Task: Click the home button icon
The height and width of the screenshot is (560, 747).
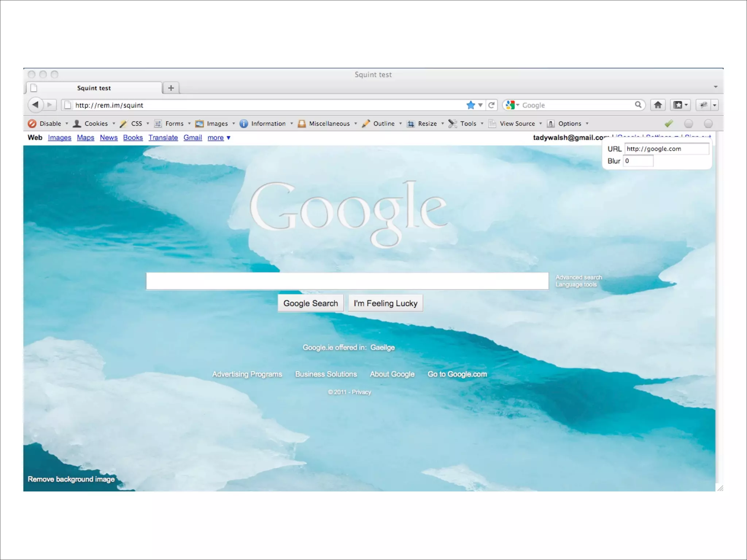Action: point(658,105)
